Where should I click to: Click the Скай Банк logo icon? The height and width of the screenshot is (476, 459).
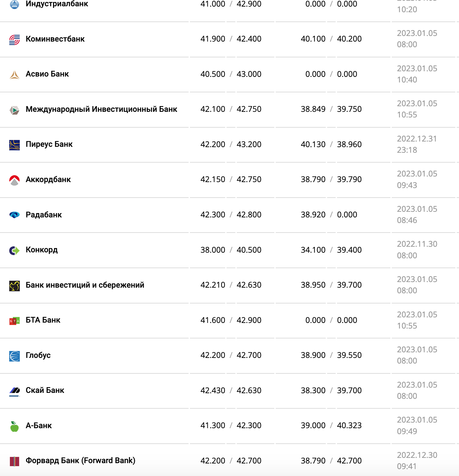click(x=15, y=391)
